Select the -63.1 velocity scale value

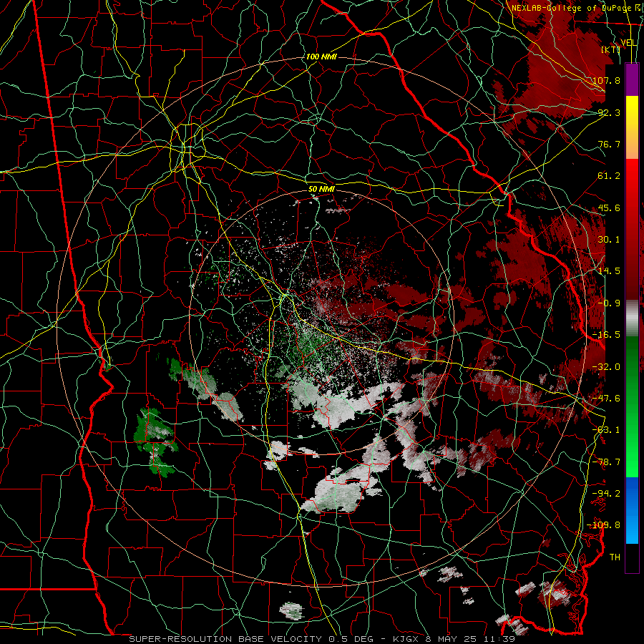607,430
